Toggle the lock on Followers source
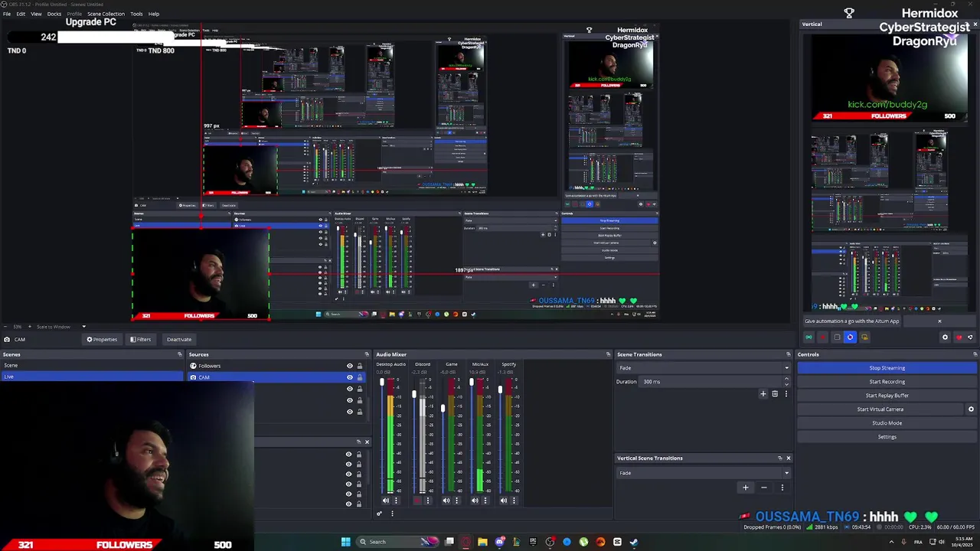The width and height of the screenshot is (980, 551). coord(360,366)
